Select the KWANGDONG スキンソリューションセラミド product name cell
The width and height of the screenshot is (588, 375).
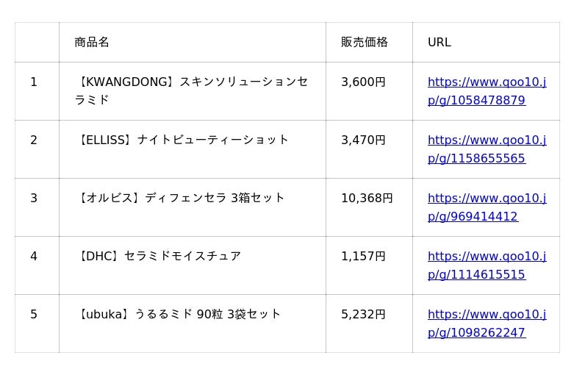click(x=191, y=91)
